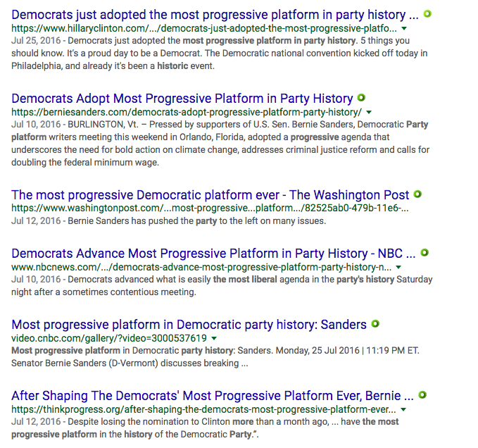478x448 pixels.
Task: Open 'Most progressive platform in Democratic party history: Sanders' link
Action: pyautogui.click(x=189, y=325)
